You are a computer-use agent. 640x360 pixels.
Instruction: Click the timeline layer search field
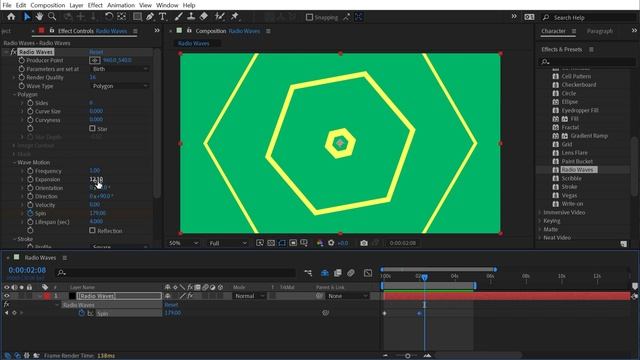(x=176, y=273)
